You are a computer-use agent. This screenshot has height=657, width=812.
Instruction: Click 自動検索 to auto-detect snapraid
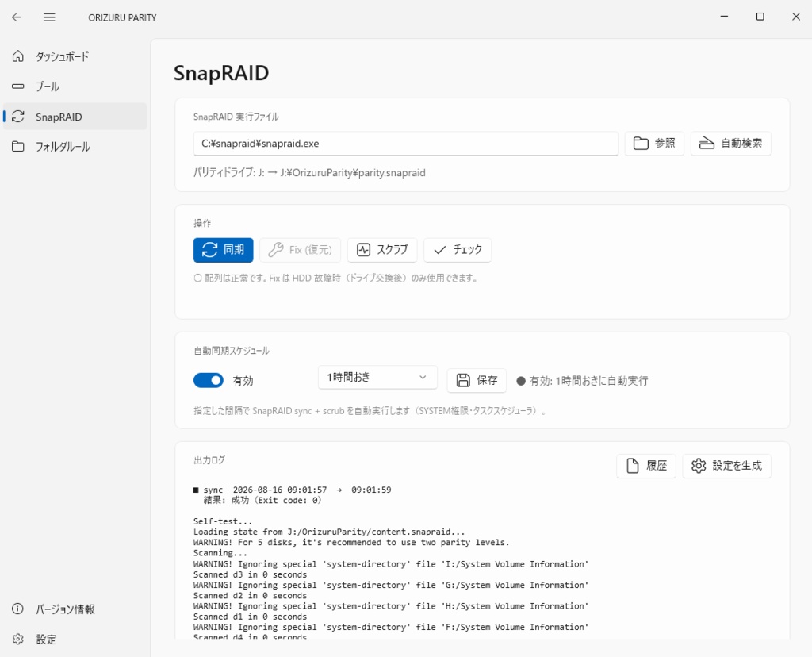click(730, 144)
